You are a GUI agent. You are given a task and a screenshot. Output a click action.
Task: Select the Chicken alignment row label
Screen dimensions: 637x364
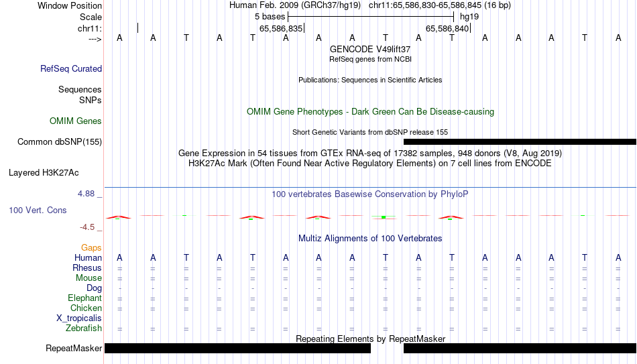coord(86,308)
